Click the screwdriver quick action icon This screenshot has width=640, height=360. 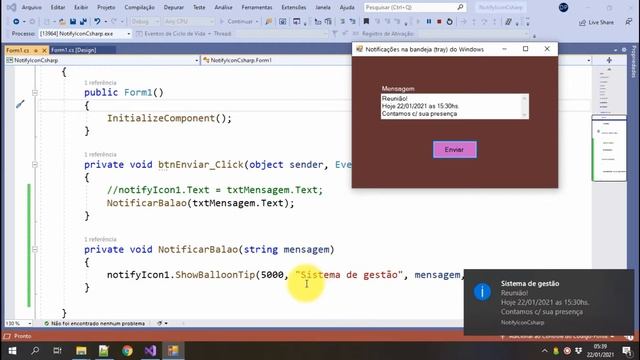coord(20,104)
